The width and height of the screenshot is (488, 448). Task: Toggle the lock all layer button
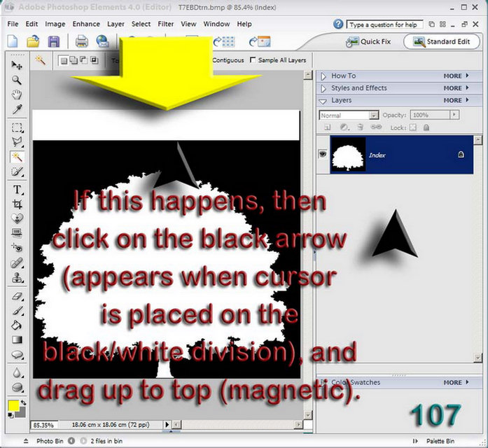426,127
